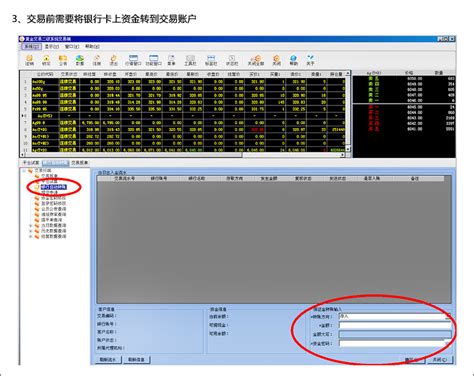The height and width of the screenshot is (376, 474).
Task: Open the 关于 toolbar icon
Action: click(310, 60)
